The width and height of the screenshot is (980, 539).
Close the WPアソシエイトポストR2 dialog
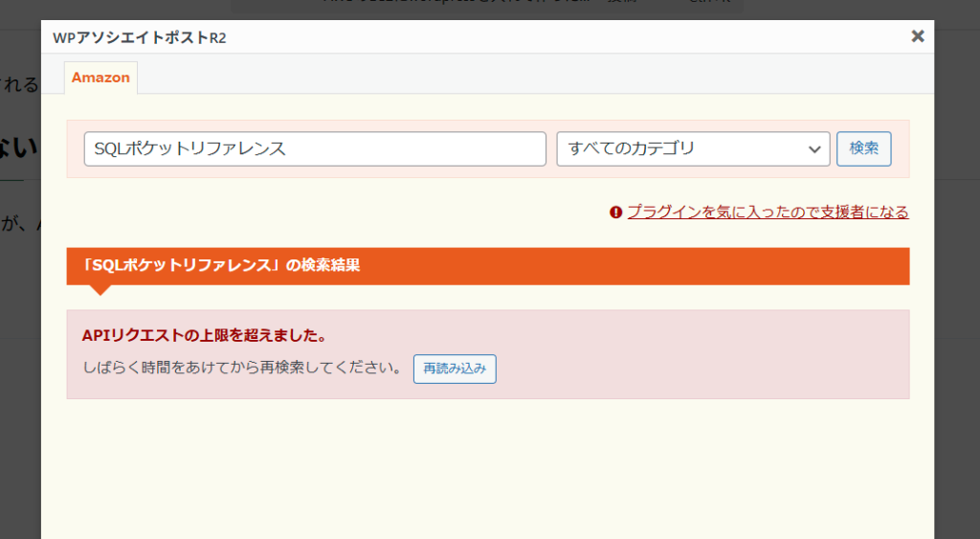click(x=918, y=36)
